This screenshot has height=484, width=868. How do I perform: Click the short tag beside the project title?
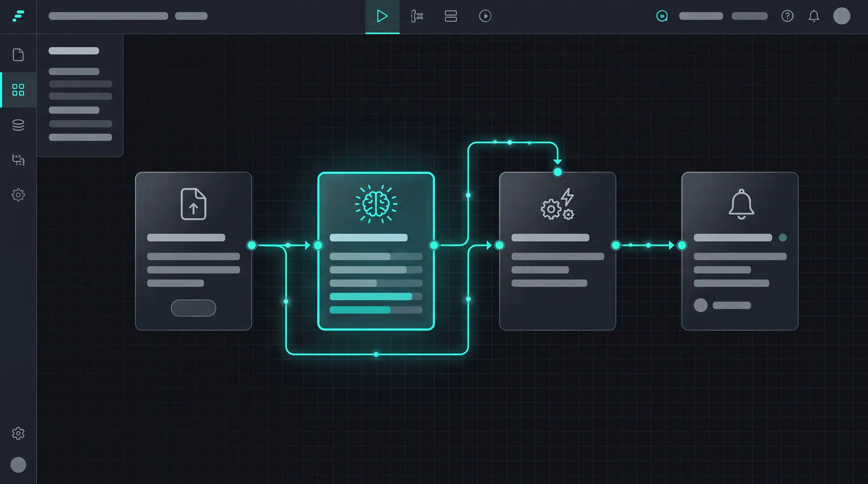(191, 16)
